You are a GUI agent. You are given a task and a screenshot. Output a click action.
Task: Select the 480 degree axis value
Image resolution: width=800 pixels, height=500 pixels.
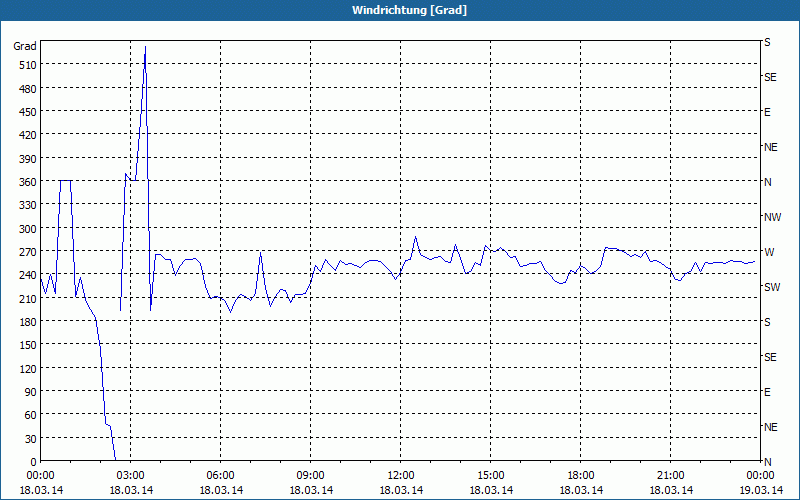(28, 89)
